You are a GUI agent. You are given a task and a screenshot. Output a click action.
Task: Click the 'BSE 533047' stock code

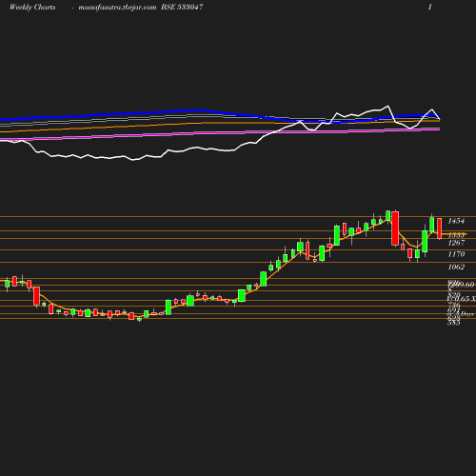pyautogui.click(x=182, y=7)
